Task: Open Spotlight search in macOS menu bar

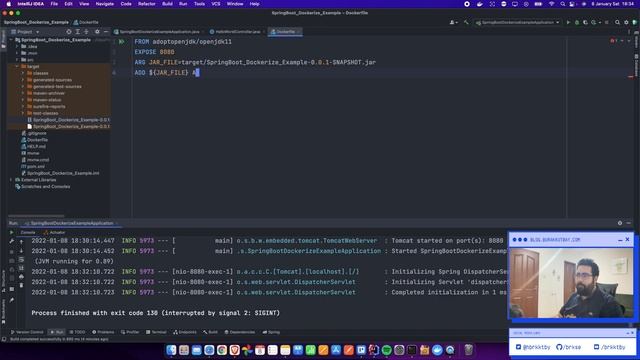Action: click(x=563, y=4)
